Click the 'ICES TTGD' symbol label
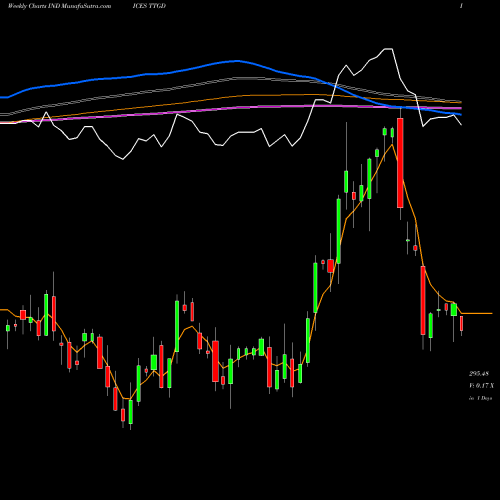 (x=149, y=6)
